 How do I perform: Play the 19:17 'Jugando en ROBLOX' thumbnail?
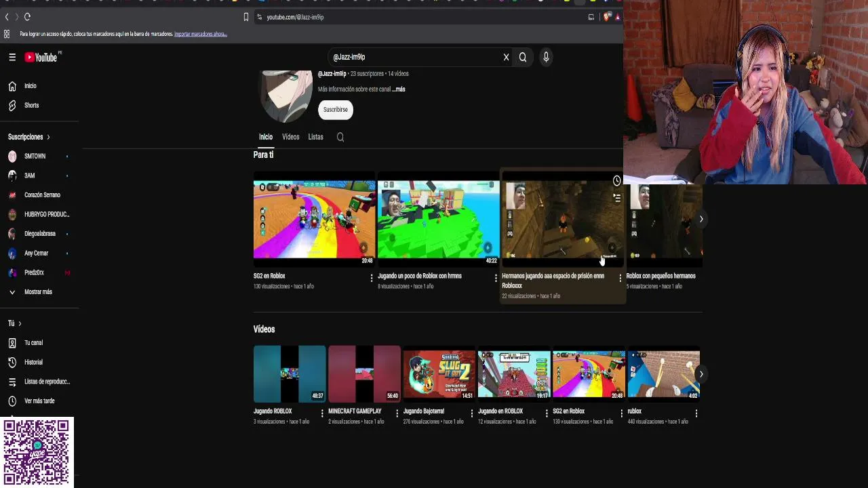(514, 373)
